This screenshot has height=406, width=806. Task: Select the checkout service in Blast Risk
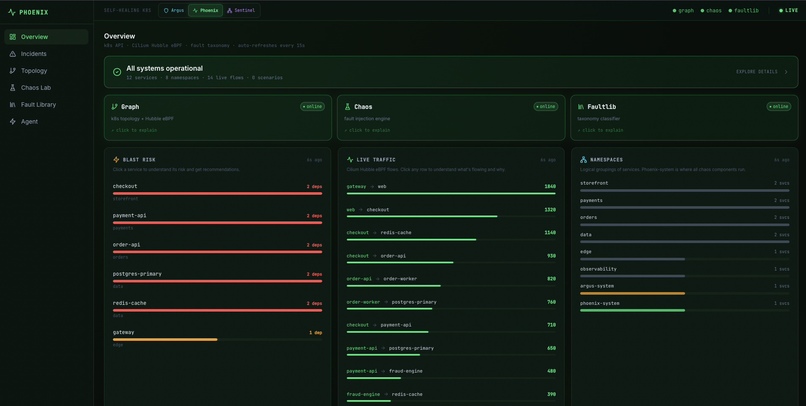point(217,192)
